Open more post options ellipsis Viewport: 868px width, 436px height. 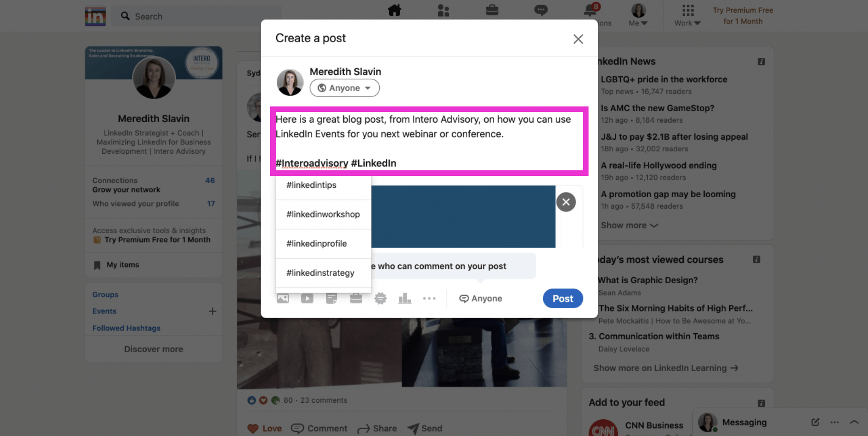click(x=429, y=299)
